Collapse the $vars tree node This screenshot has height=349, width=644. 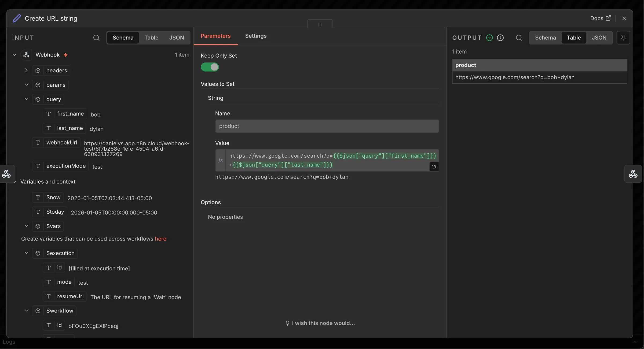26,226
